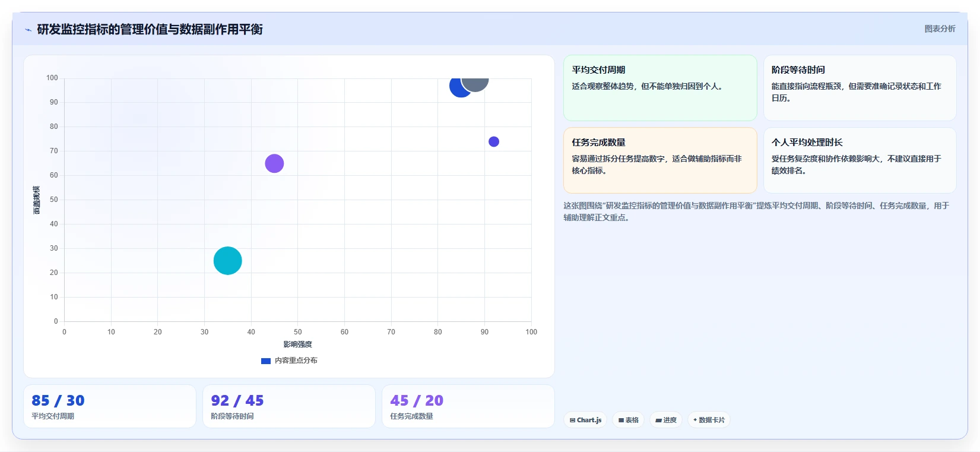Click the 阶段等待时间 label under 92 / 45

tap(232, 416)
